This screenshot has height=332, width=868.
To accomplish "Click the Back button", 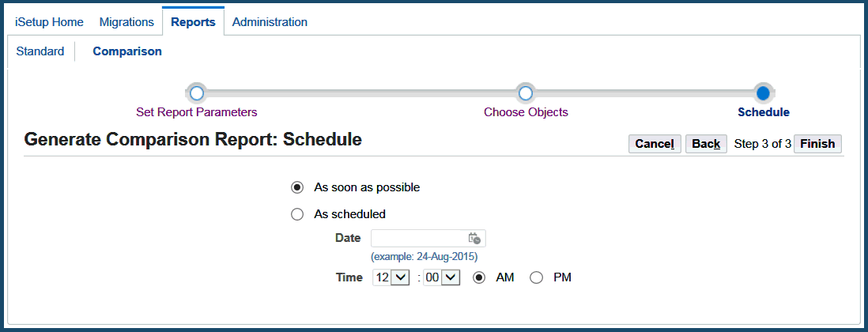I will [x=705, y=144].
